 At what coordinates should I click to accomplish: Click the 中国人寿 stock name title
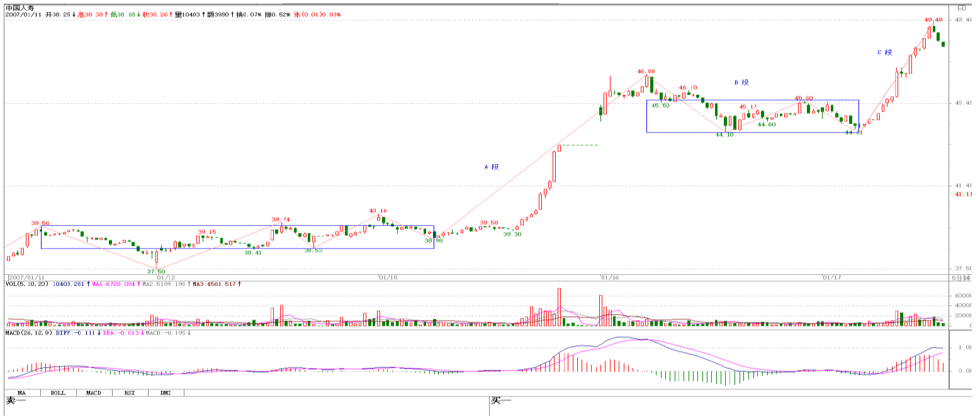pos(19,7)
